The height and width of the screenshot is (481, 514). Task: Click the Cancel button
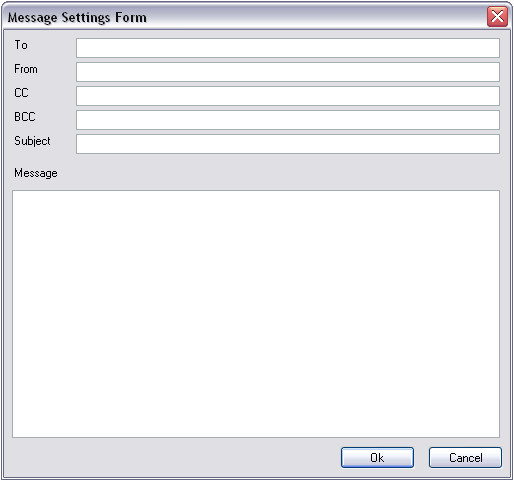tap(465, 457)
